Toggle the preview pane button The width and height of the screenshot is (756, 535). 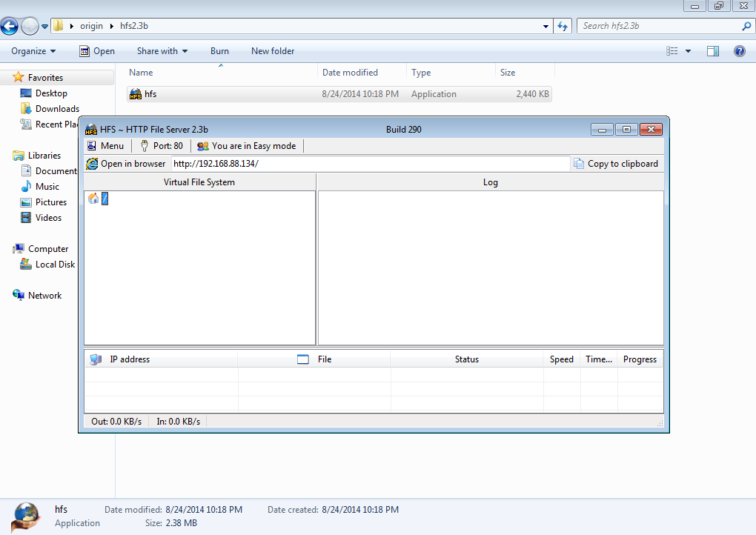tap(713, 51)
